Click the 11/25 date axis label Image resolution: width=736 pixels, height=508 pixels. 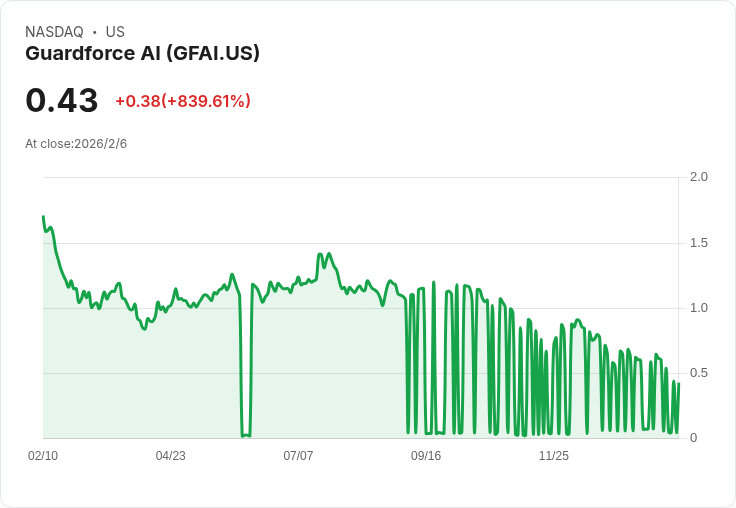pyautogui.click(x=554, y=456)
